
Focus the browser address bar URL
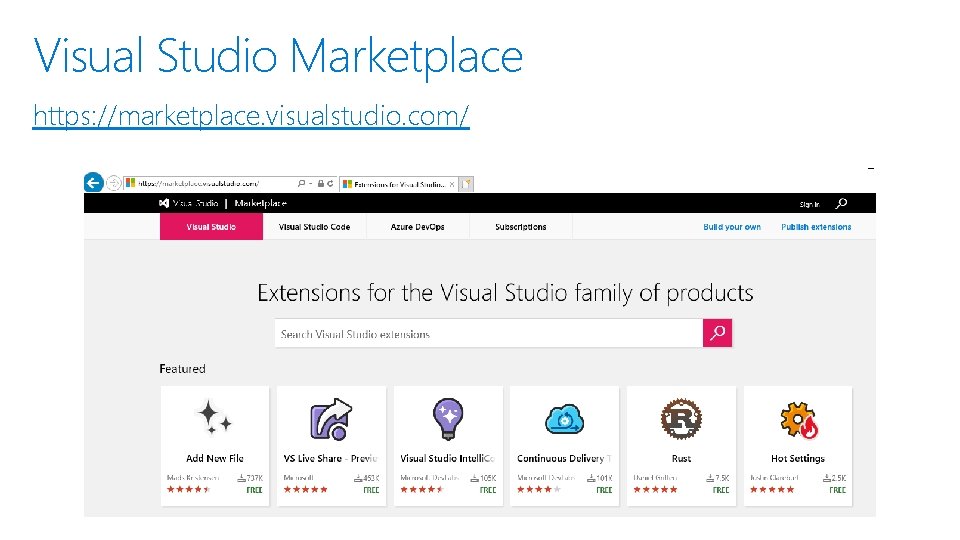198,183
